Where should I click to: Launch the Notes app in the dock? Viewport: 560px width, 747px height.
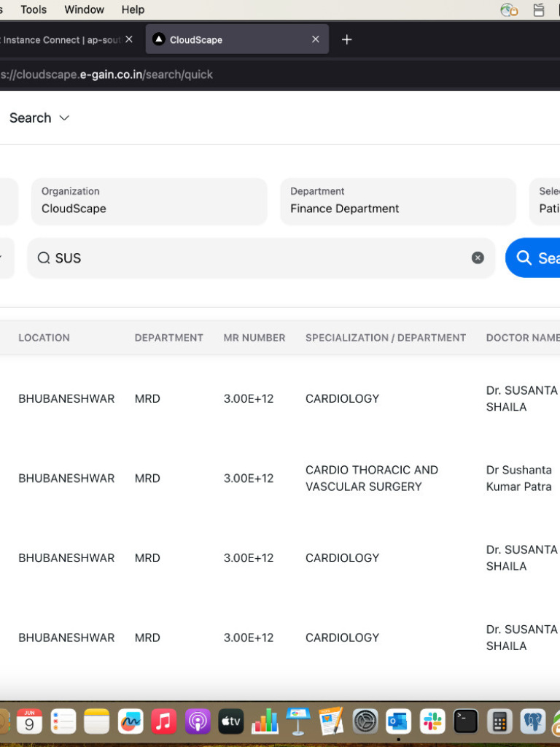click(97, 721)
